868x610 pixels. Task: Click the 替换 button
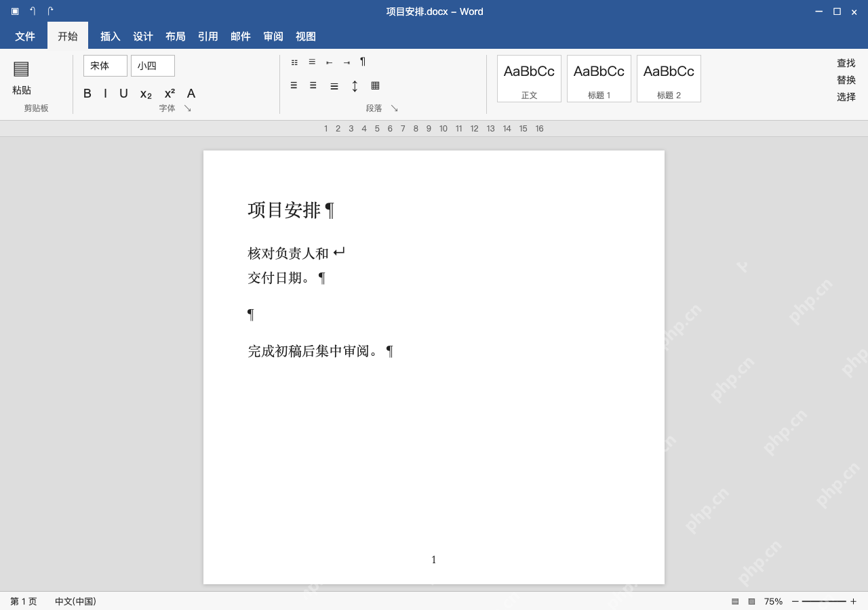coord(846,80)
